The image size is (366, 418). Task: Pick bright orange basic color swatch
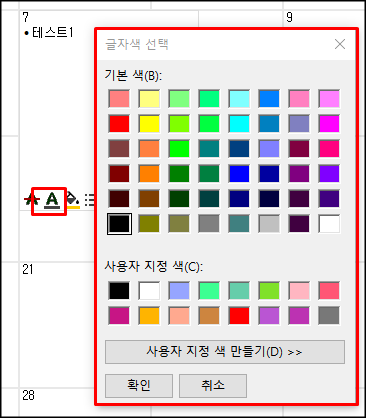[x=149, y=174]
